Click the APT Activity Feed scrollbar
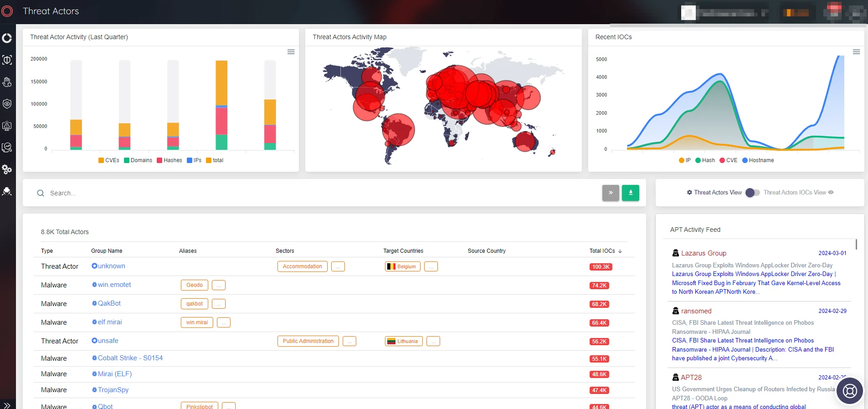The height and width of the screenshot is (409, 868). (856, 245)
